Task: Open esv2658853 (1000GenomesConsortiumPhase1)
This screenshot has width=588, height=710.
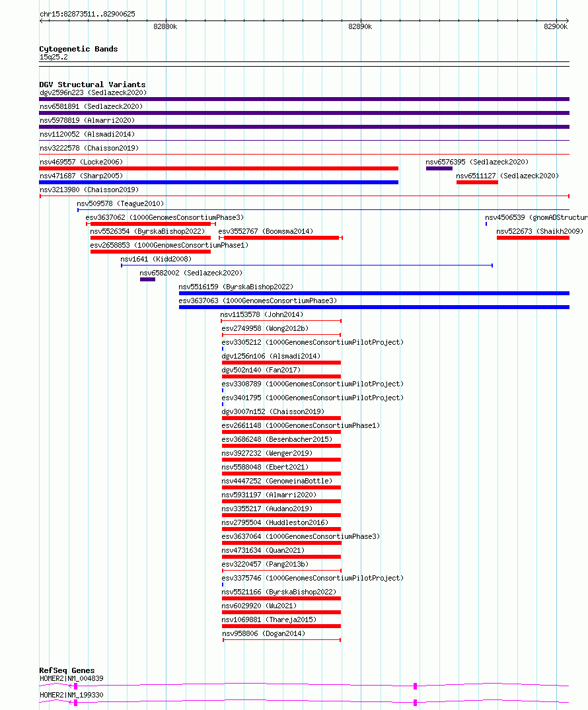Action: pyautogui.click(x=169, y=246)
